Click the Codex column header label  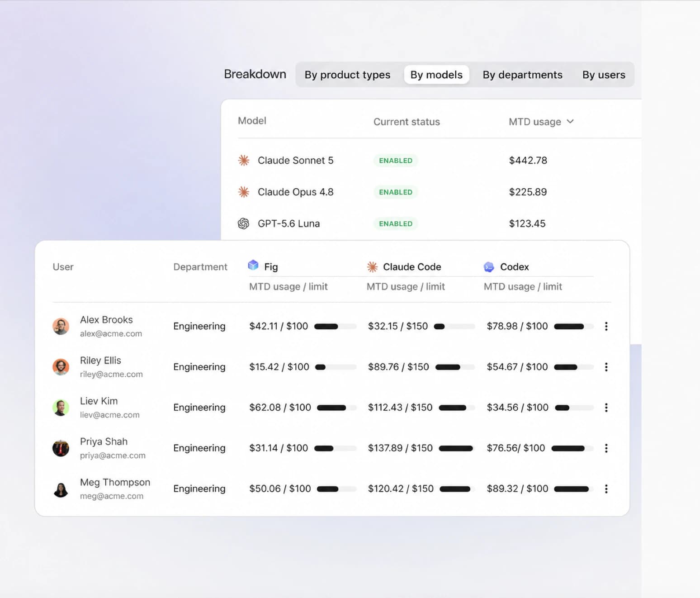click(x=515, y=267)
